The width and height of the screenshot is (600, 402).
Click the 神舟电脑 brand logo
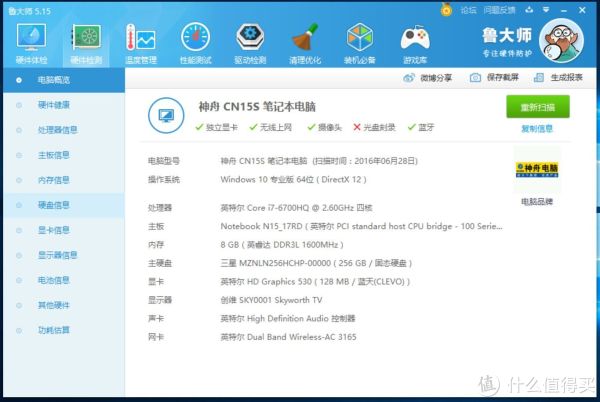(x=537, y=170)
